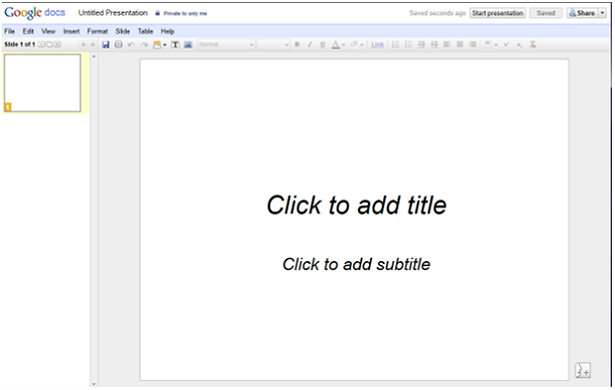Click the change theme icon
The image size is (615, 390).
[x=157, y=45]
